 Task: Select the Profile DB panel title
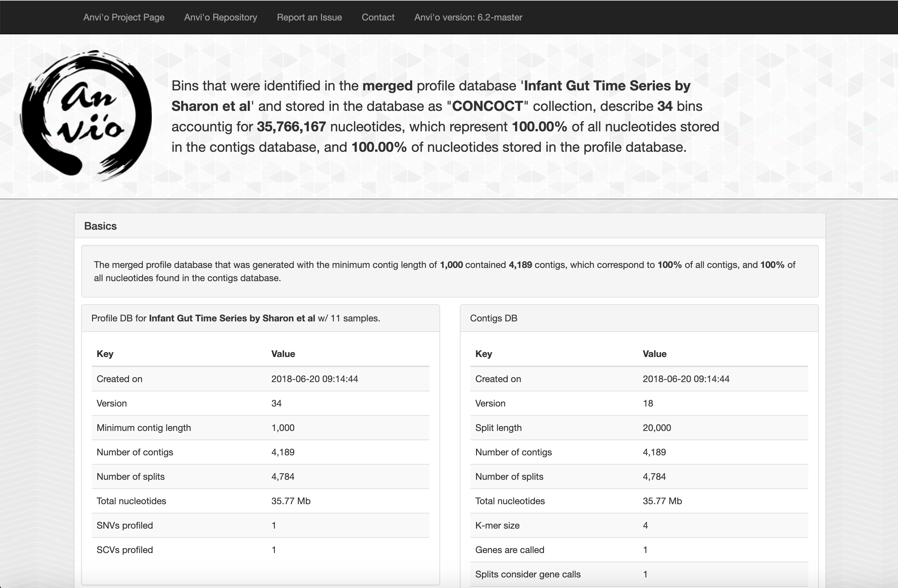click(236, 318)
